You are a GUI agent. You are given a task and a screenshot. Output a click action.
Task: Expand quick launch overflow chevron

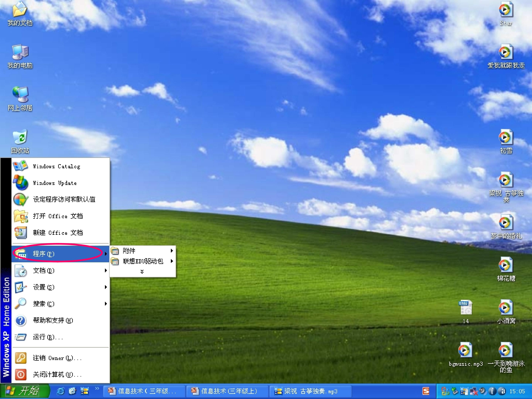point(97,388)
